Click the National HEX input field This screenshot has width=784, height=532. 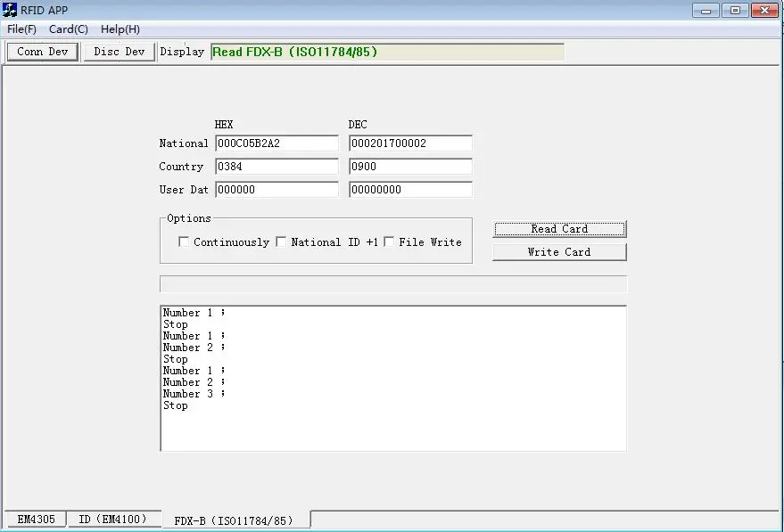point(277,143)
